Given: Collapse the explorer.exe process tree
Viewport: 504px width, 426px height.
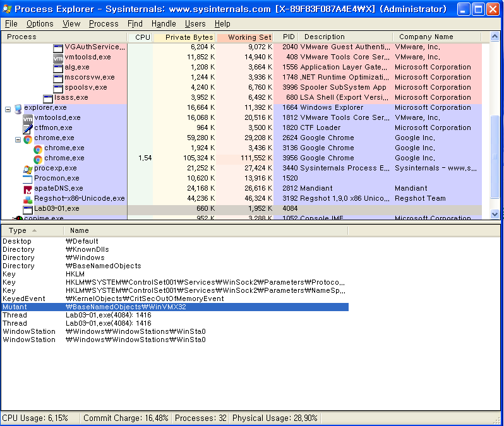Looking at the screenshot, I should (x=8, y=110).
